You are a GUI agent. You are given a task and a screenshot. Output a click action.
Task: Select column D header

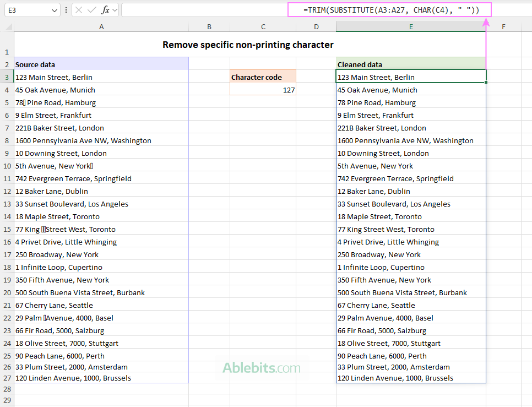click(316, 27)
